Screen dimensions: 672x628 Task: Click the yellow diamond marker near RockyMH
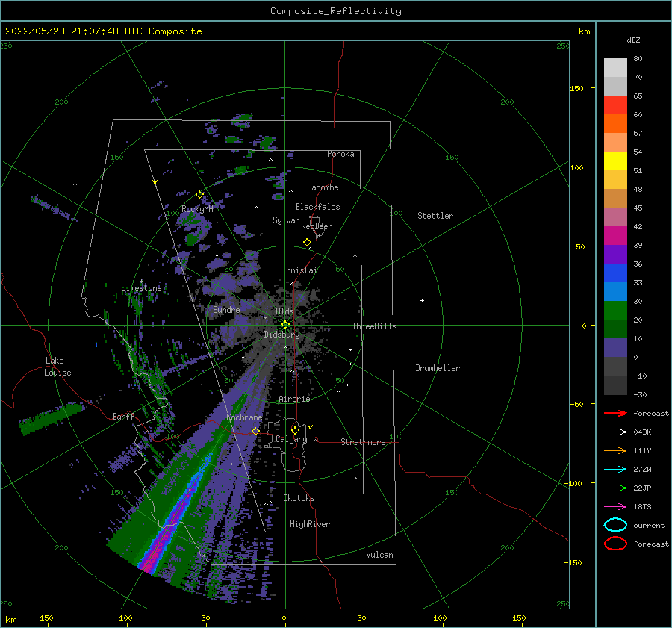(199, 195)
